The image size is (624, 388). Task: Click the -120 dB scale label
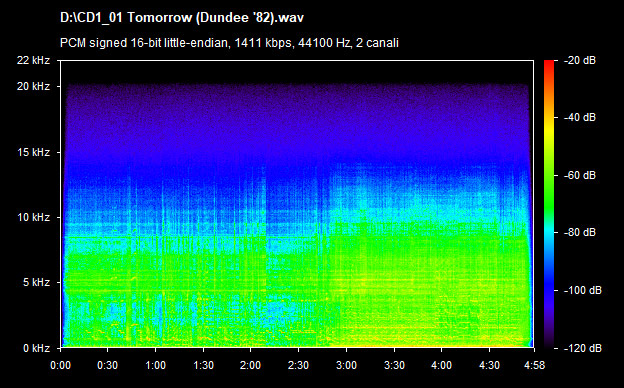point(582,348)
